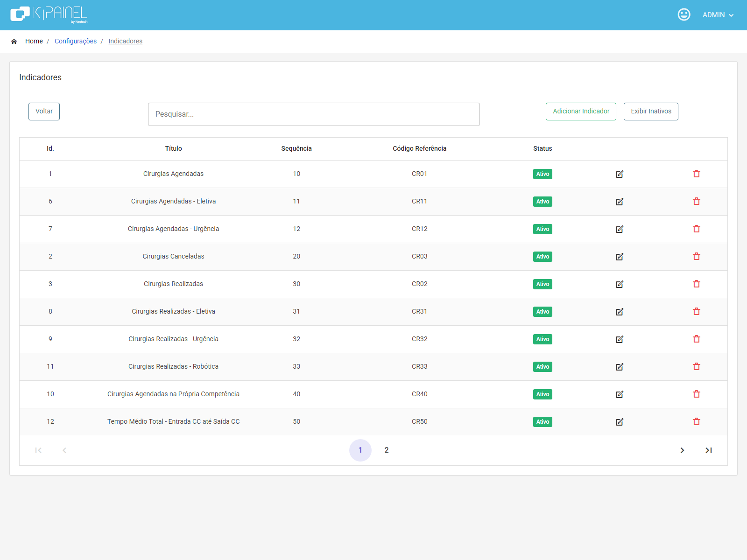Viewport: 747px width, 560px height.
Task: Open Indicadores breadcrumb link
Action: (x=125, y=41)
